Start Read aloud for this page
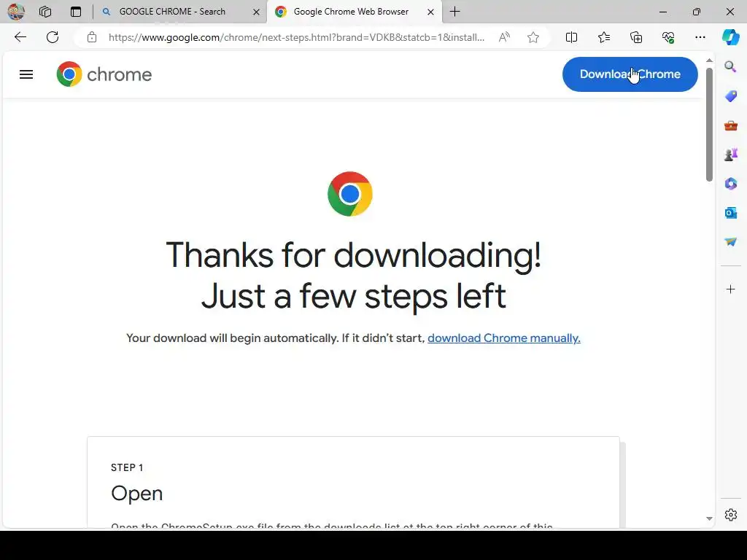 504,37
